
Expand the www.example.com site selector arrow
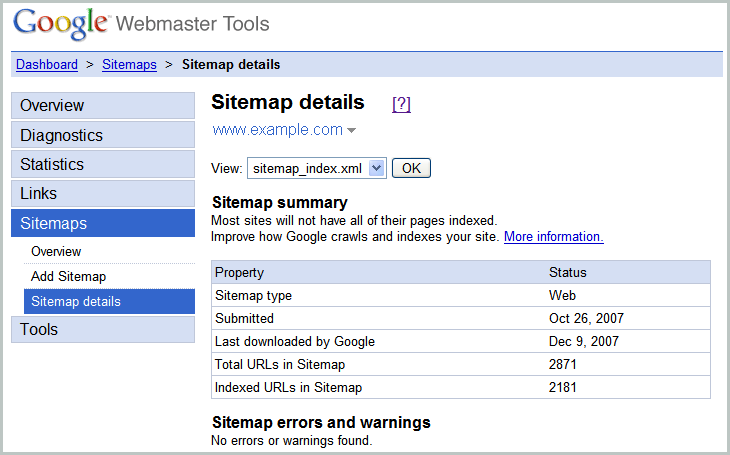click(352, 130)
